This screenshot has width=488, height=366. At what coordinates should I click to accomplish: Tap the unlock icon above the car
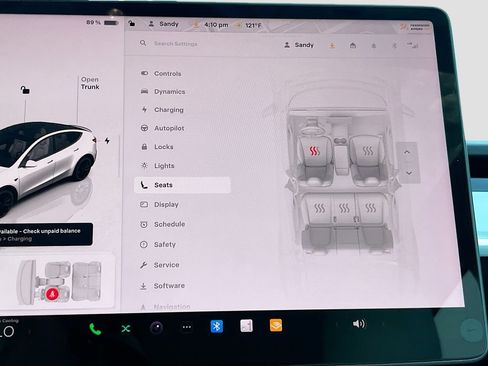tap(25, 90)
